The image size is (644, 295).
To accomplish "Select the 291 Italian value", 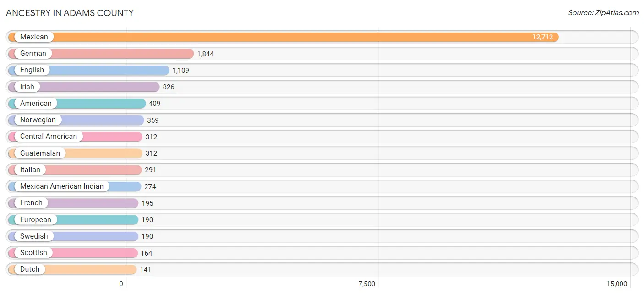I will point(151,170).
